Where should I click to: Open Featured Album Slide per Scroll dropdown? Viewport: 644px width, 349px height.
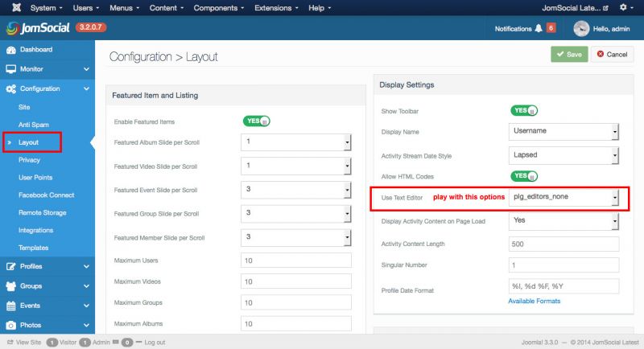[295, 142]
